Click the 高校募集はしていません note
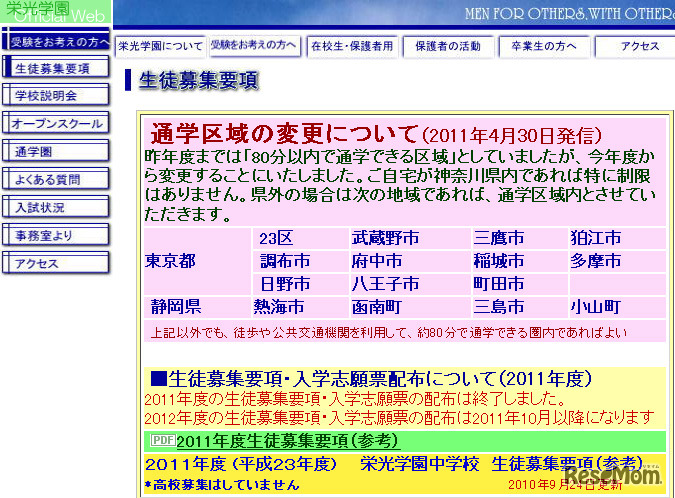This screenshot has height=498, width=675. coord(222,485)
